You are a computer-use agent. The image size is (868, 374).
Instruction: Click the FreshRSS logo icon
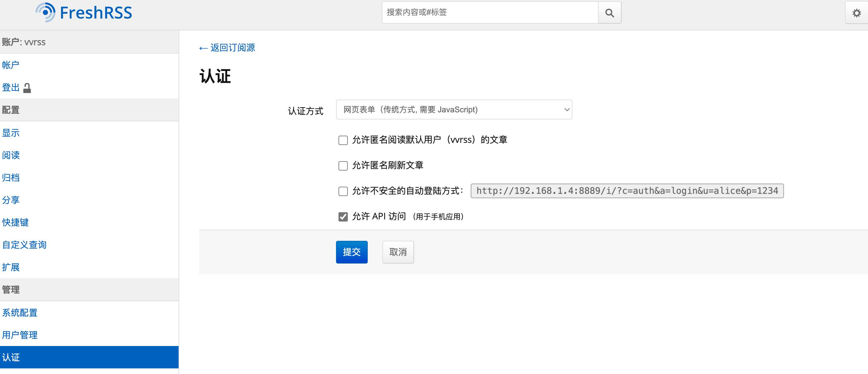pos(45,12)
